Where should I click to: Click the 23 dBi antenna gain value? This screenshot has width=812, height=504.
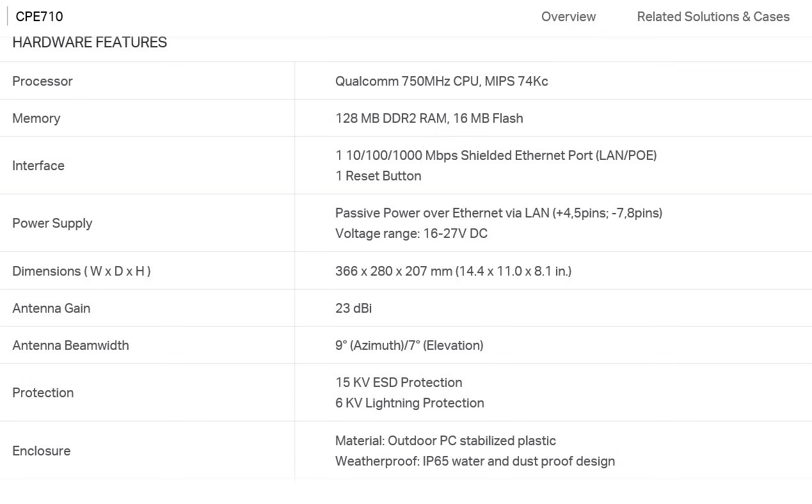click(353, 308)
